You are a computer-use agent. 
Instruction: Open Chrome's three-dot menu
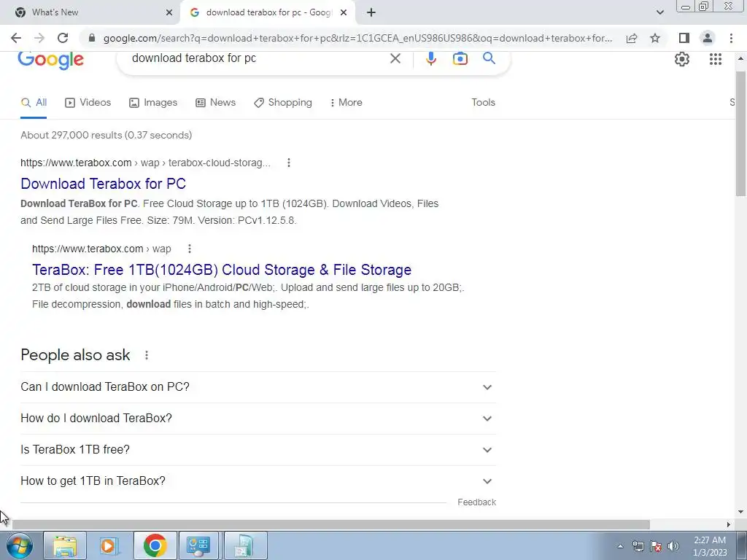(731, 38)
